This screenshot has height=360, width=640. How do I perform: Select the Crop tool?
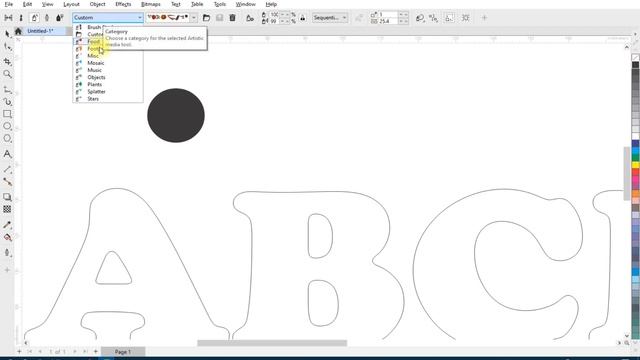[7, 61]
